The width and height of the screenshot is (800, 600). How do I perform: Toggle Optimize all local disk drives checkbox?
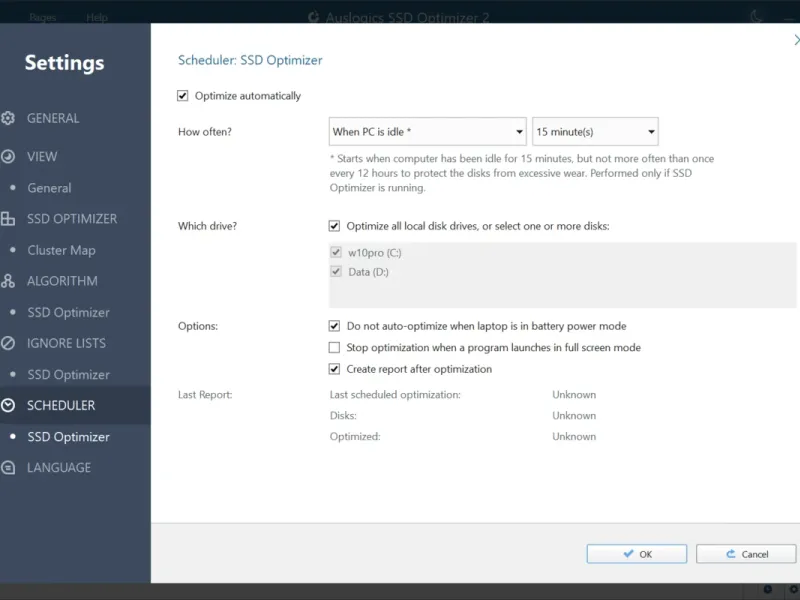[x=334, y=226]
